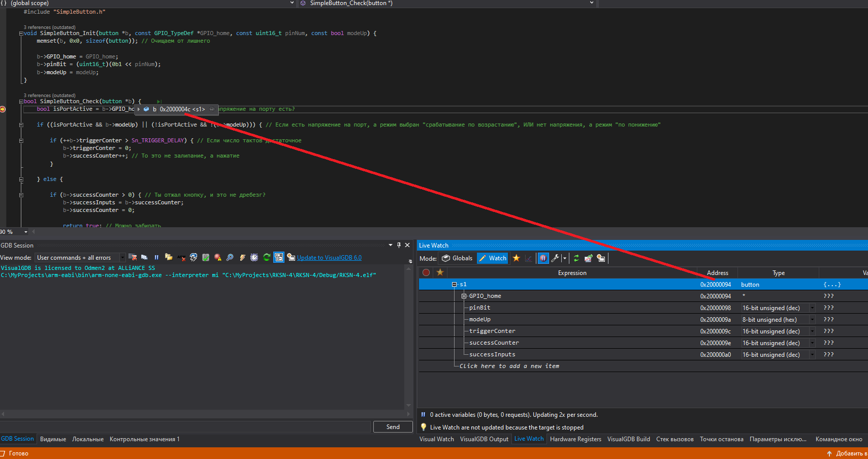Click the clear log icon with red X

[x=133, y=258]
